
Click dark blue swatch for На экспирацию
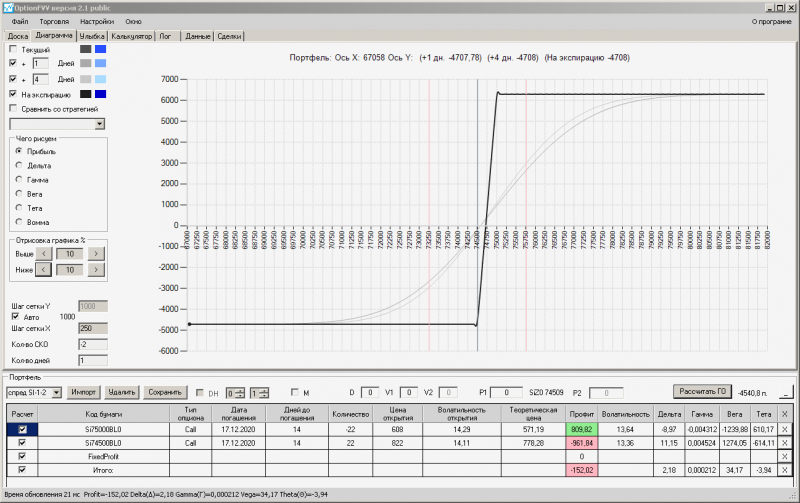[x=101, y=94]
